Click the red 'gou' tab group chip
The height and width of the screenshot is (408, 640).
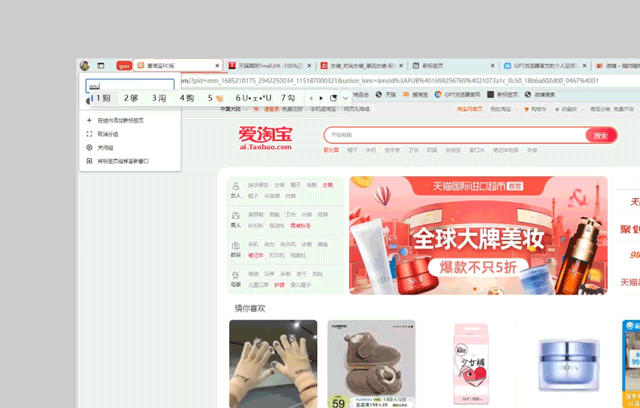click(x=124, y=65)
